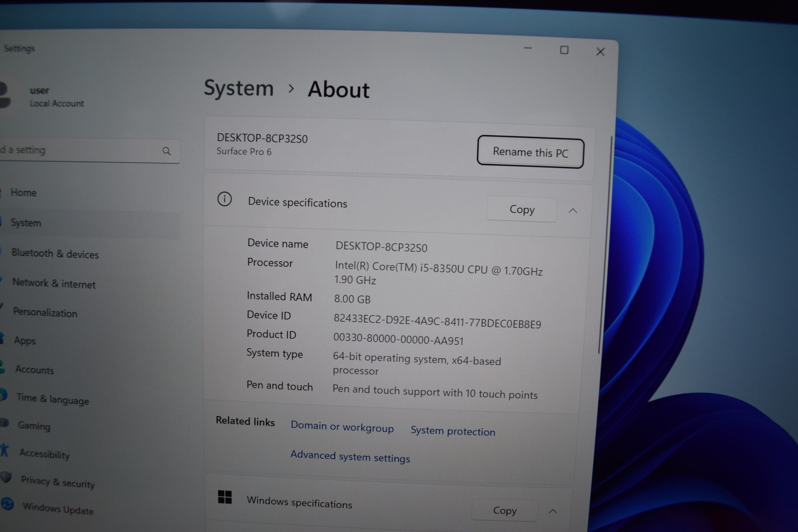Click the Related links label

coord(245,421)
